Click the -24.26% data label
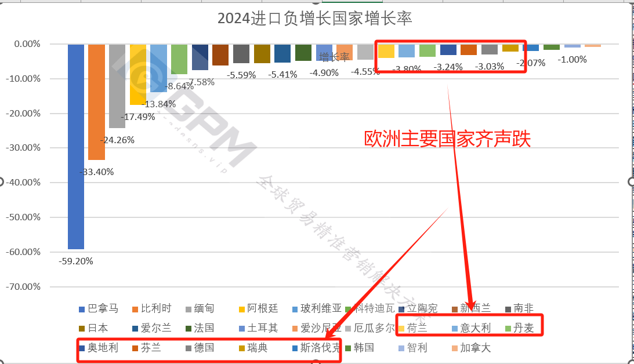Image resolution: width=634 pixels, height=364 pixels. coord(117,140)
